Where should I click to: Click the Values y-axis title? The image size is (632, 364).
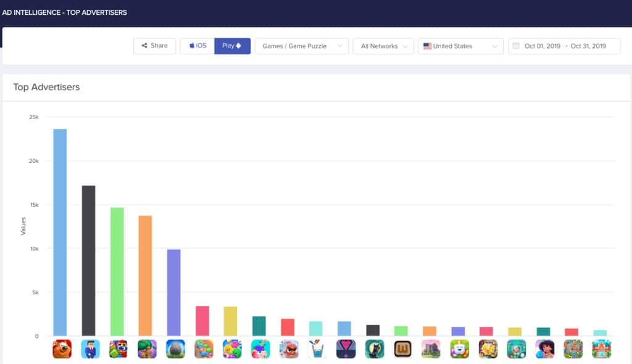pos(23,226)
